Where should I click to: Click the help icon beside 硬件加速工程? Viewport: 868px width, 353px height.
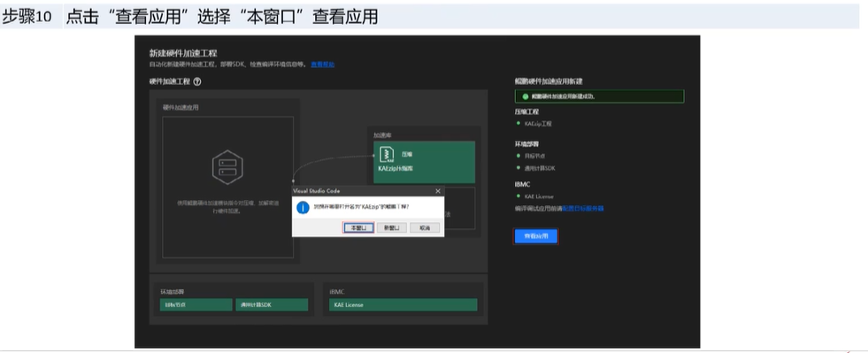[x=197, y=81]
